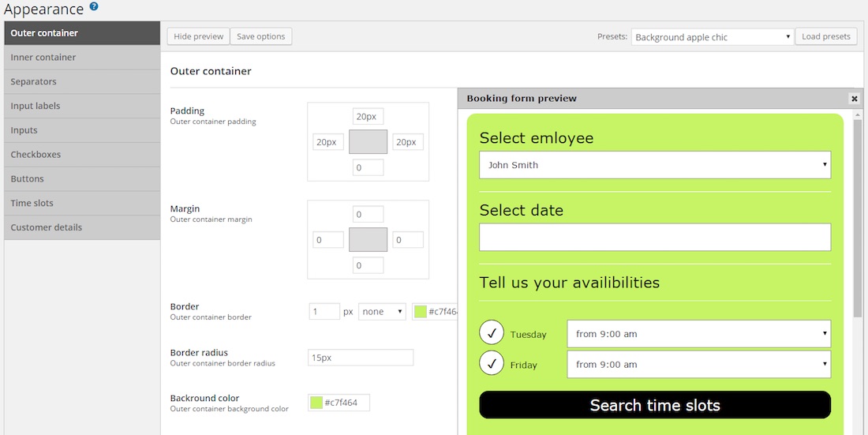Image resolution: width=868 pixels, height=435 pixels.
Task: Close the booking form preview panel
Action: [x=854, y=99]
